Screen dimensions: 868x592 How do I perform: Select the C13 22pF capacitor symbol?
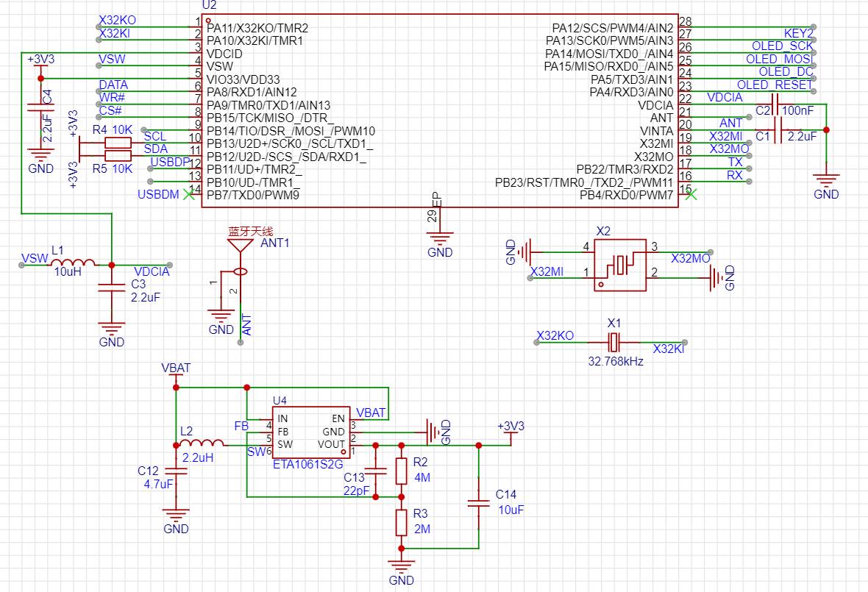tap(376, 471)
